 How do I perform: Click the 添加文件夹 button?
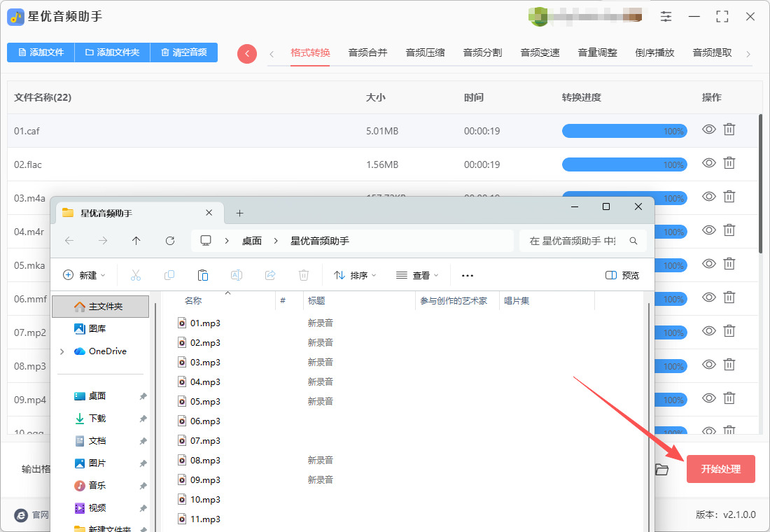(113, 52)
